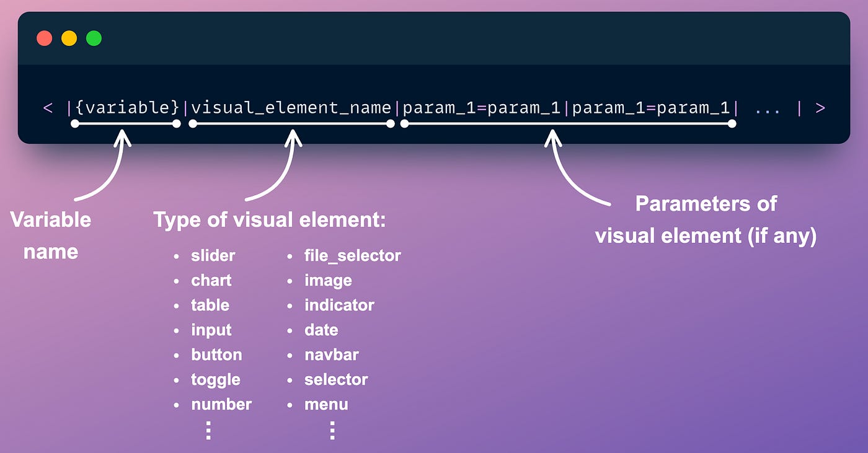
Task: Click the table element type
Action: (x=210, y=305)
